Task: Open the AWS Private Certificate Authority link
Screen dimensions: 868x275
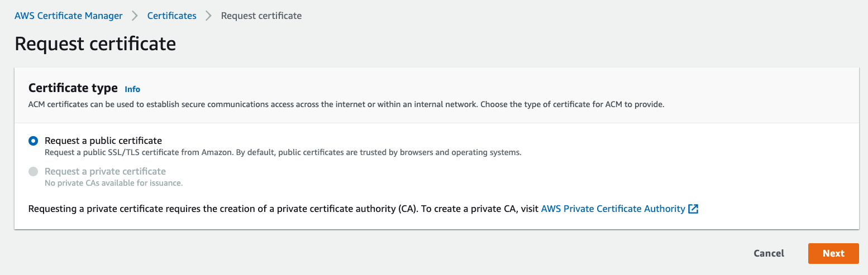Action: 613,209
